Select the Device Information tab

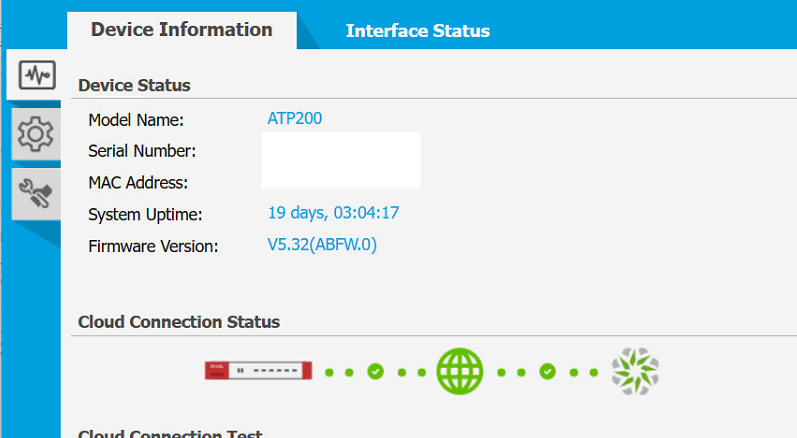pyautogui.click(x=181, y=30)
